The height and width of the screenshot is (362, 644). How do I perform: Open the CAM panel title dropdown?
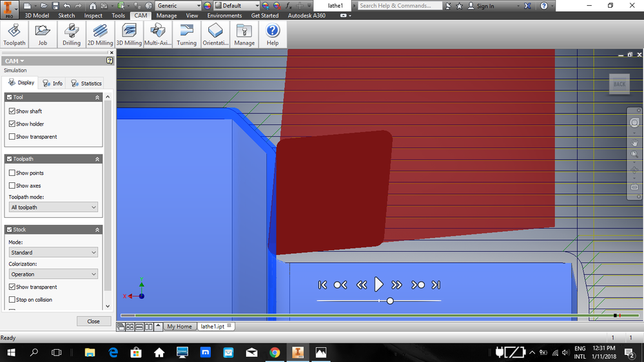[x=15, y=61]
